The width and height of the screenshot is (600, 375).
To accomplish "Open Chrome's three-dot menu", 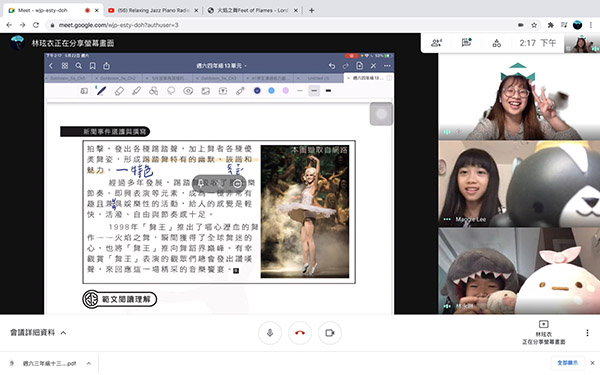I will [591, 25].
